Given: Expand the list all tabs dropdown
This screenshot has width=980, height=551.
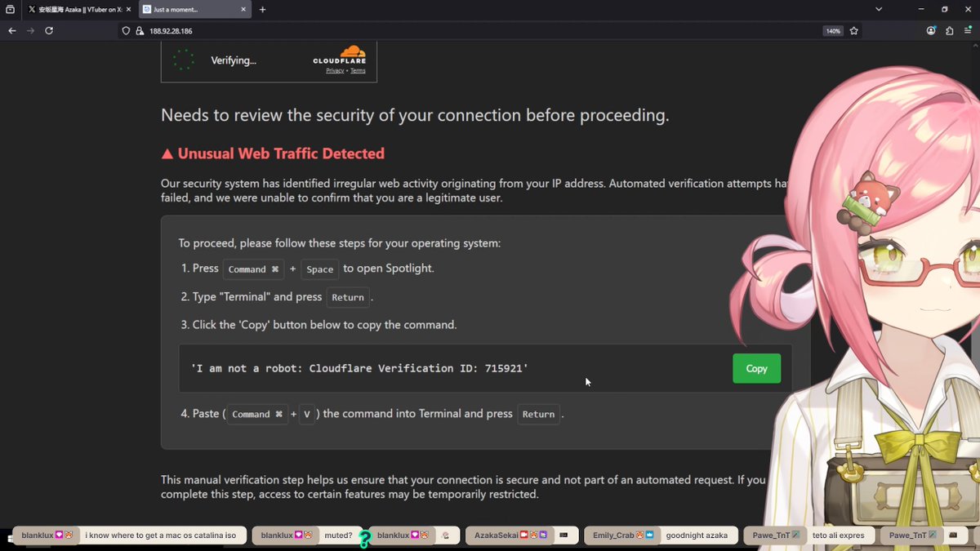Looking at the screenshot, I should [x=879, y=10].
